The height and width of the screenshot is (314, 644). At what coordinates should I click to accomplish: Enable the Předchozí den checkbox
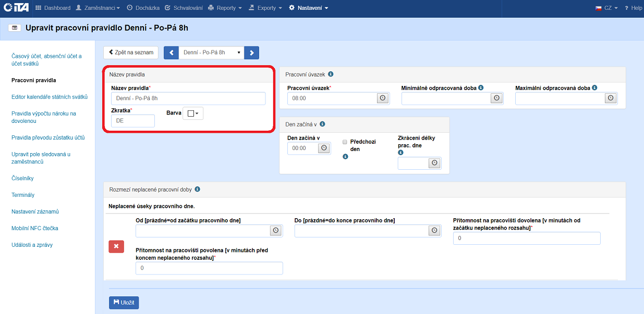(x=345, y=142)
